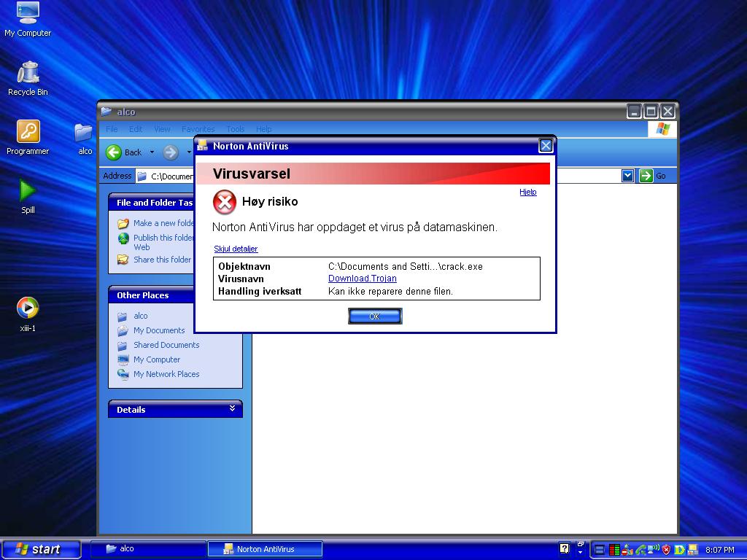
Task: Click the crack.exe object path text
Action: coord(406,267)
